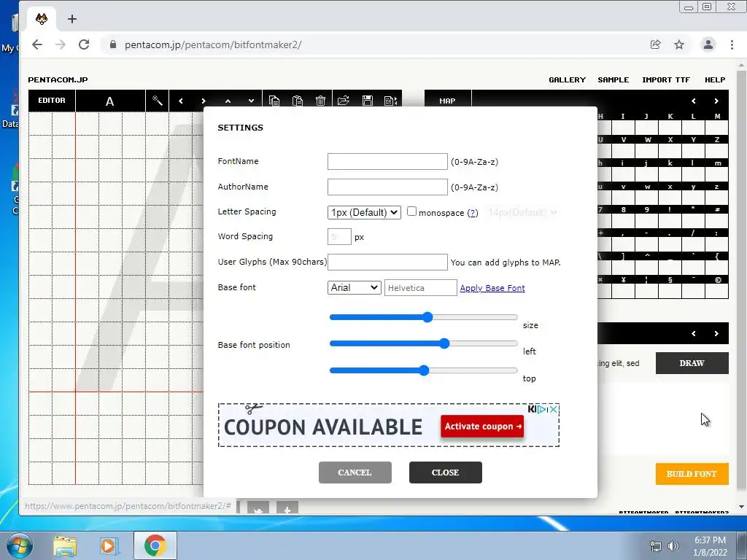Open the GALLERY menu
The image size is (747, 560).
click(567, 79)
